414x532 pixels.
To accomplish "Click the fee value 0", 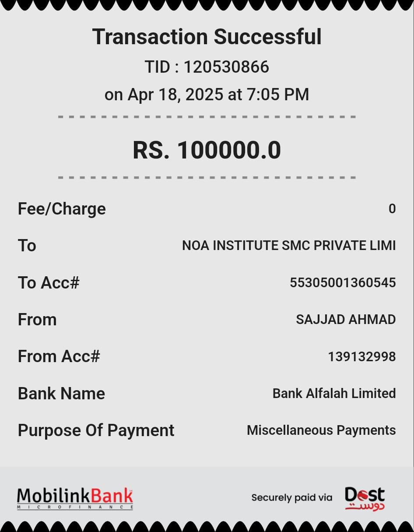I will (x=392, y=209).
